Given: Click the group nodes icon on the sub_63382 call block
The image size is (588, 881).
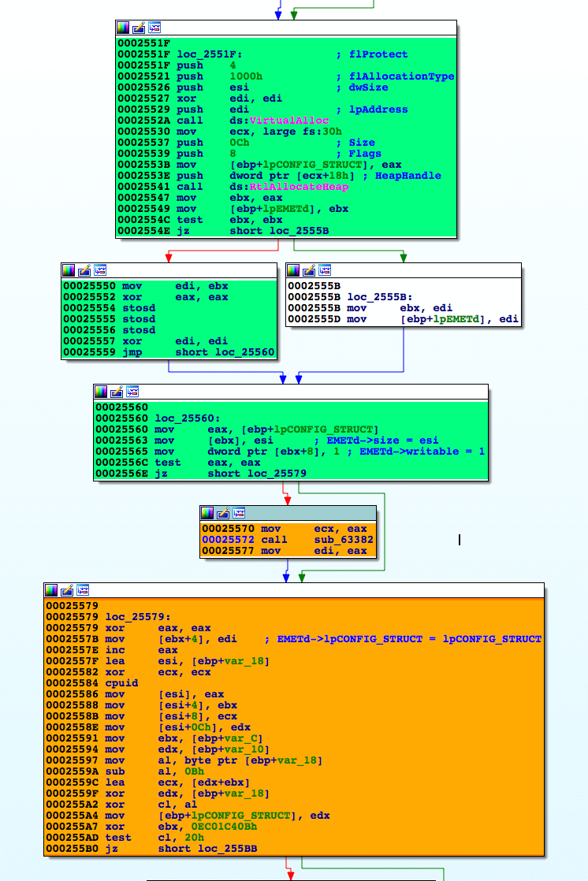Looking at the screenshot, I should 238,513.
